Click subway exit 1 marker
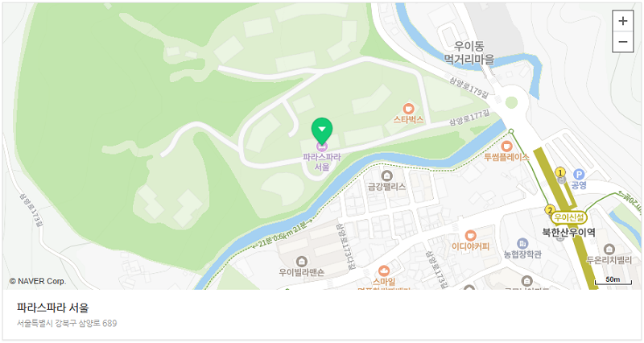Image resolution: width=644 pixels, height=343 pixels. coord(560,172)
